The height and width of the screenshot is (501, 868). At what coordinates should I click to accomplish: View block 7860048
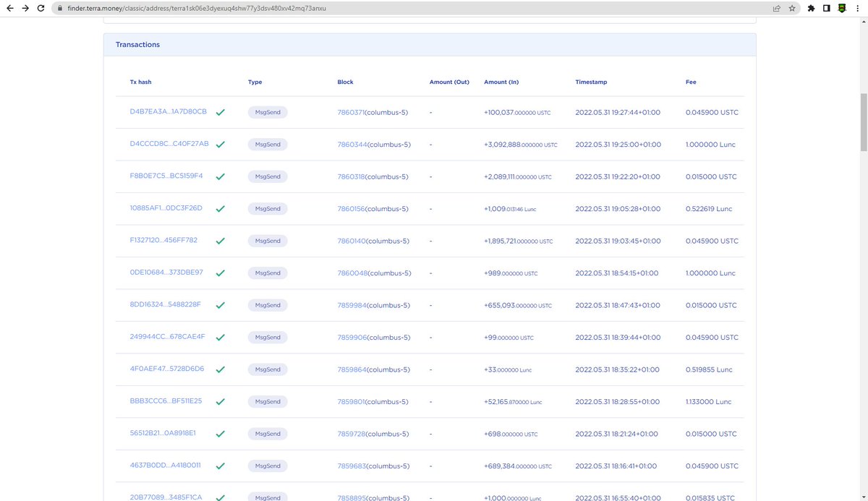tap(352, 273)
